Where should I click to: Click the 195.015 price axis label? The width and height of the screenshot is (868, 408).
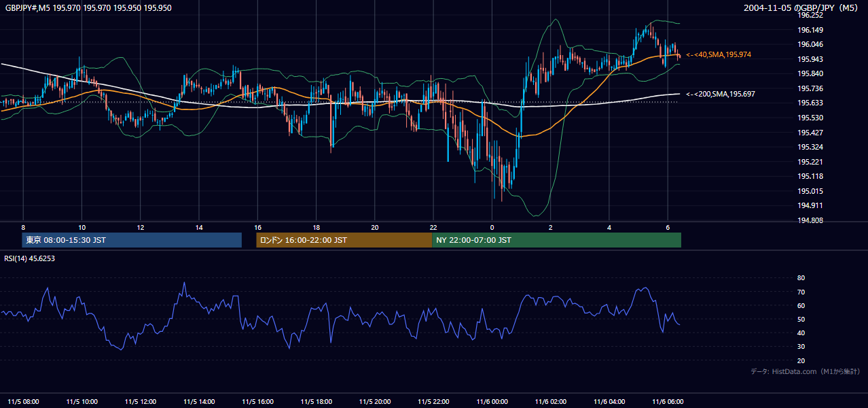pyautogui.click(x=810, y=191)
